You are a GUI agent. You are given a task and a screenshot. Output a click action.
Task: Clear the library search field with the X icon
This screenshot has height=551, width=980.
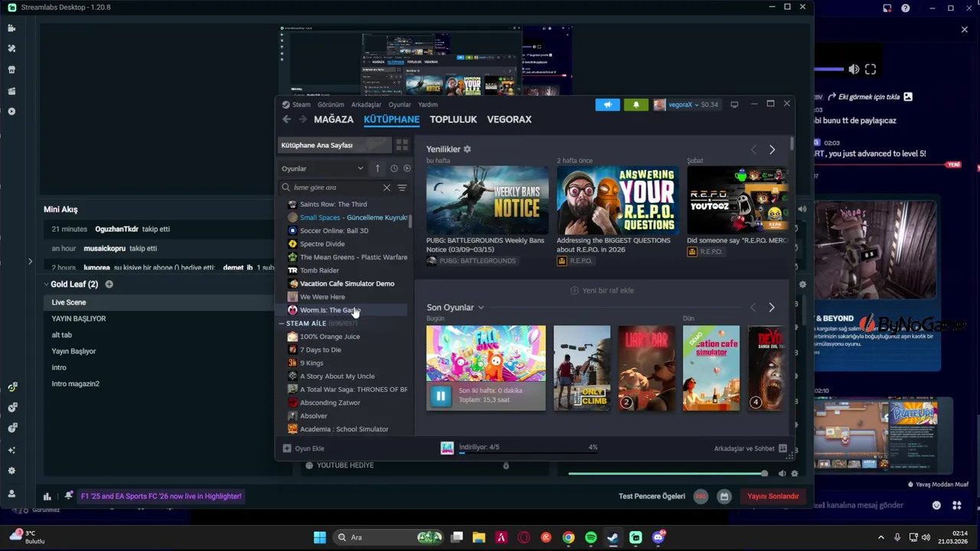(x=387, y=187)
